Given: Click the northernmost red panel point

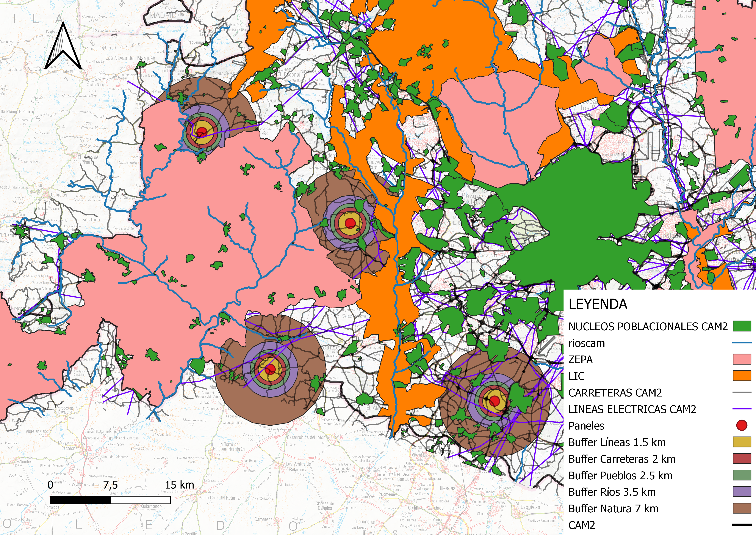Looking at the screenshot, I should pos(202,132).
